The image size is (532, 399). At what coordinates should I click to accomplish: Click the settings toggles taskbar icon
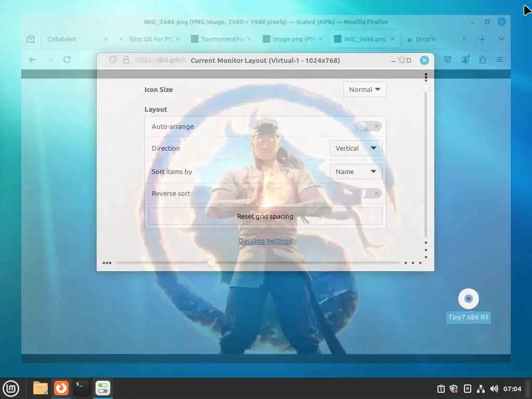tap(103, 388)
